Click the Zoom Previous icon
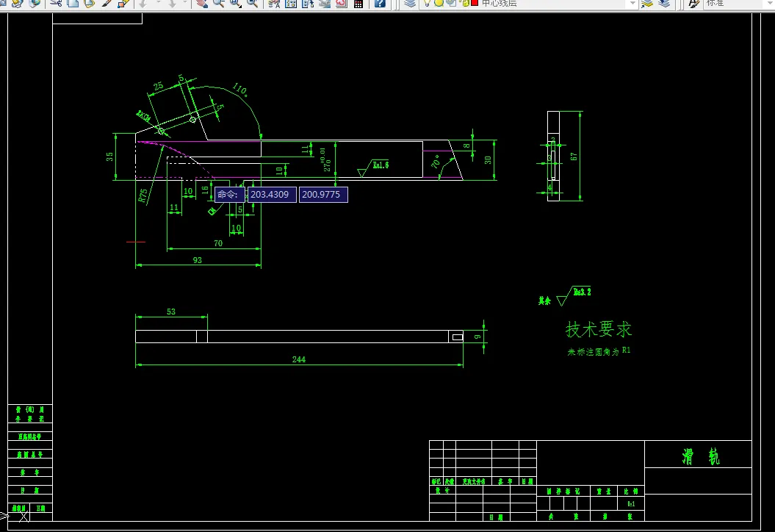This screenshot has height=532, width=775. [x=252, y=4]
